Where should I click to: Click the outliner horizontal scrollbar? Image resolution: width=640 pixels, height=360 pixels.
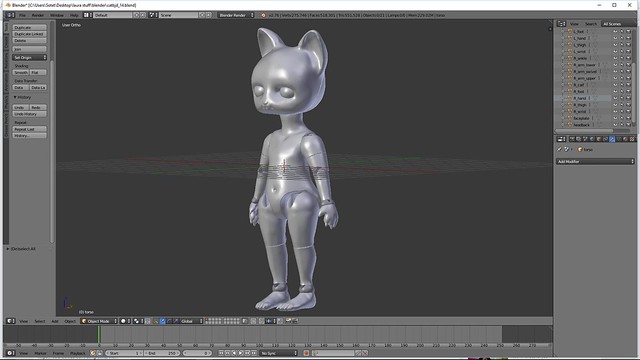[584, 131]
